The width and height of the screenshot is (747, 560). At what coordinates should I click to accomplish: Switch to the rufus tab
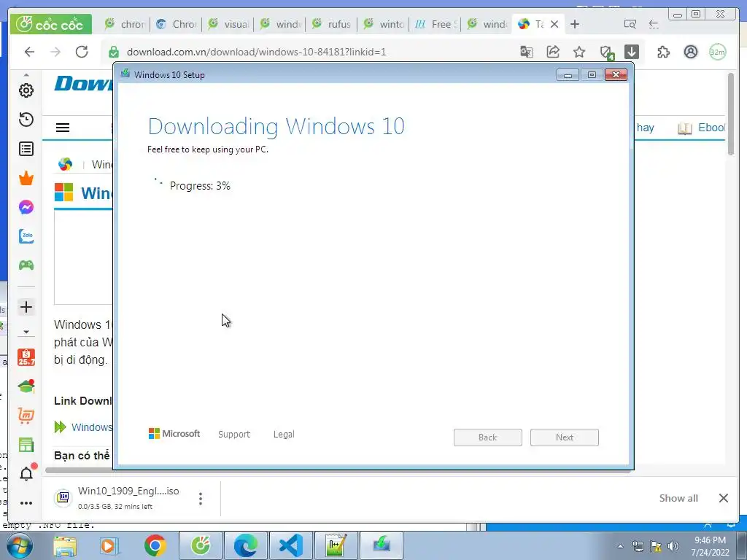click(332, 24)
